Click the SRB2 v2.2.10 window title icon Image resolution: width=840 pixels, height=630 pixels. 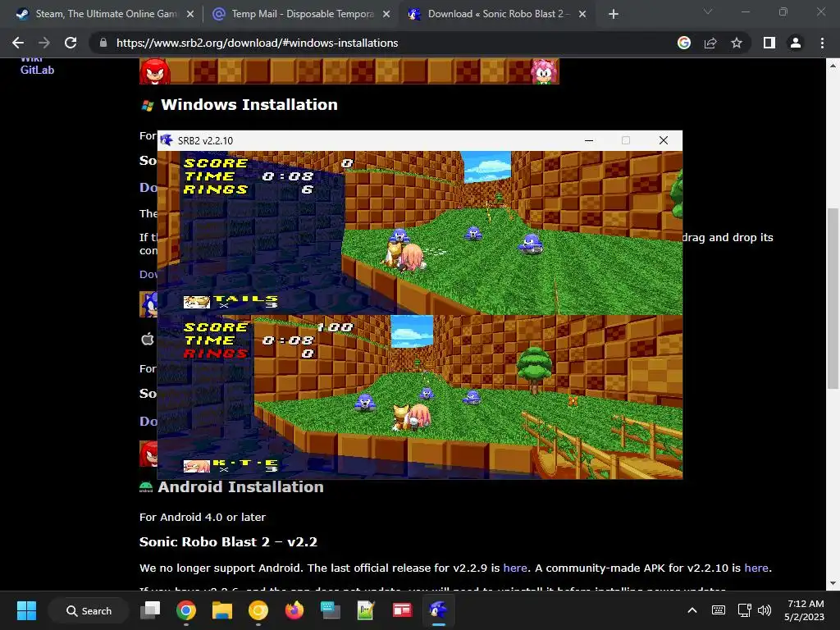(167, 140)
